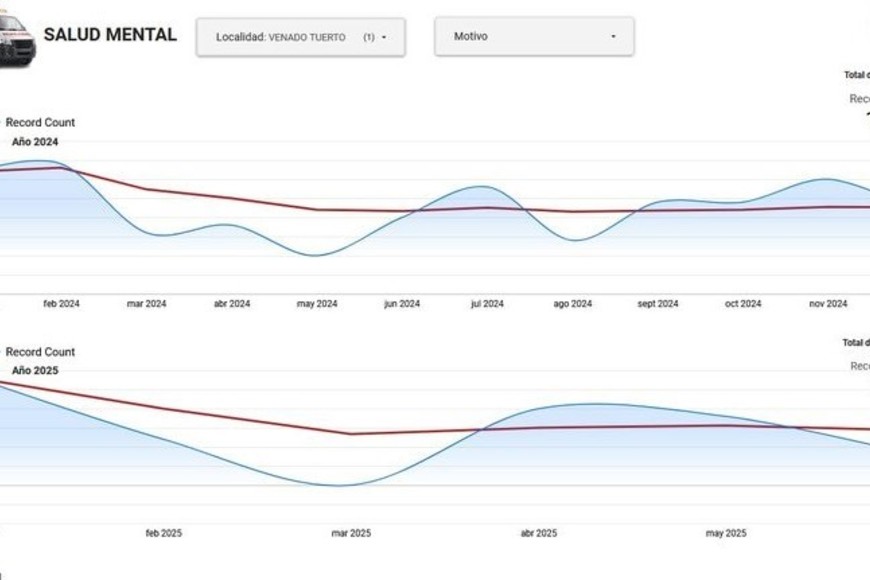This screenshot has height=580, width=870.
Task: Open the Motivo filter dropdown
Action: coord(533,36)
